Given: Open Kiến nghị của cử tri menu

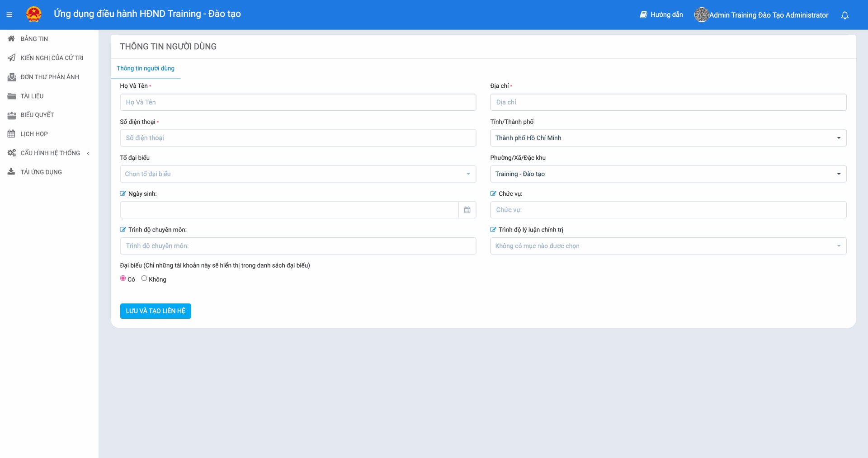Looking at the screenshot, I should (x=52, y=58).
